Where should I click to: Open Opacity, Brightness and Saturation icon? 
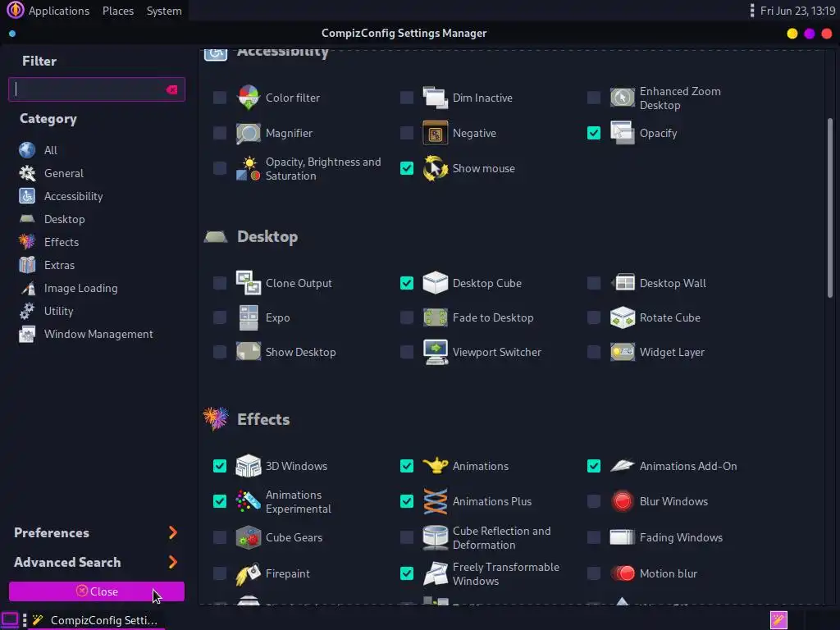click(x=248, y=168)
